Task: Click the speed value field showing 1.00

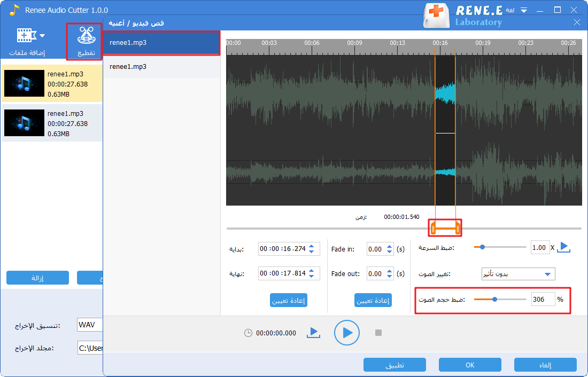Action: click(x=540, y=247)
